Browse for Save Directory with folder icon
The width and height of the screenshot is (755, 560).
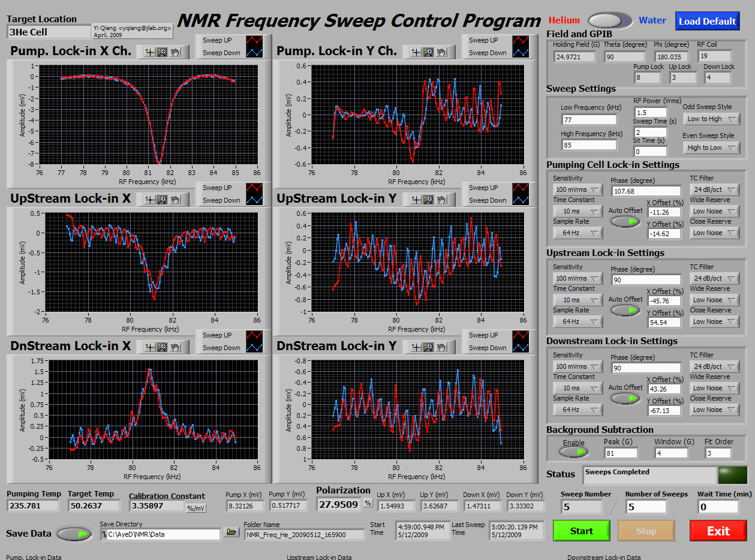[231, 532]
